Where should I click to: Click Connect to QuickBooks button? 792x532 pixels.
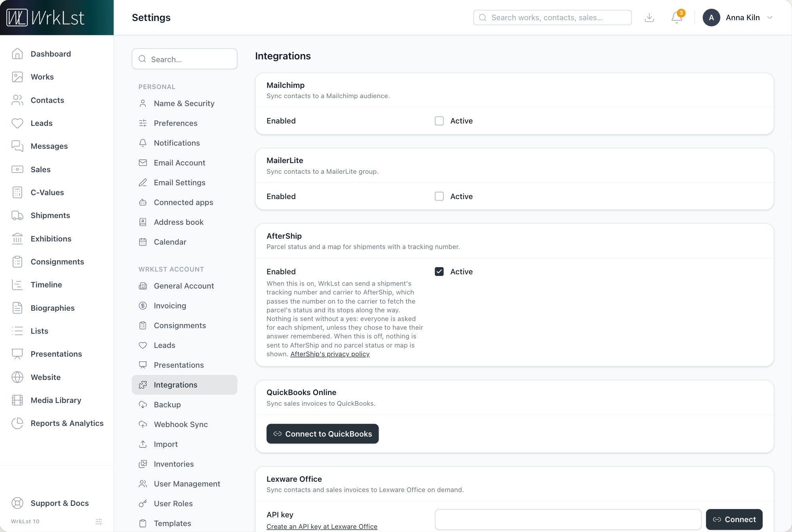point(322,434)
